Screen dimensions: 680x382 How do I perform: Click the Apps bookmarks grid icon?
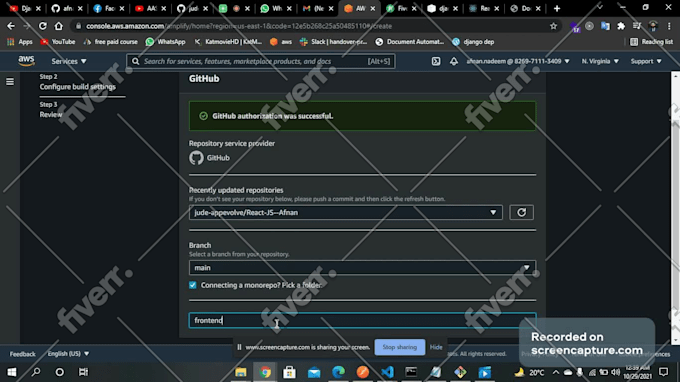[x=11, y=42]
